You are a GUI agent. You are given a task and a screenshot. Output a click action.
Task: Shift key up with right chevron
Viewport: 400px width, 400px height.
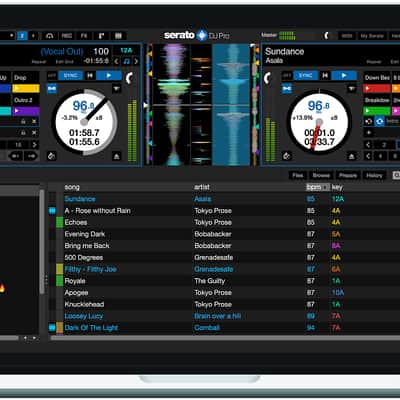[136, 61]
